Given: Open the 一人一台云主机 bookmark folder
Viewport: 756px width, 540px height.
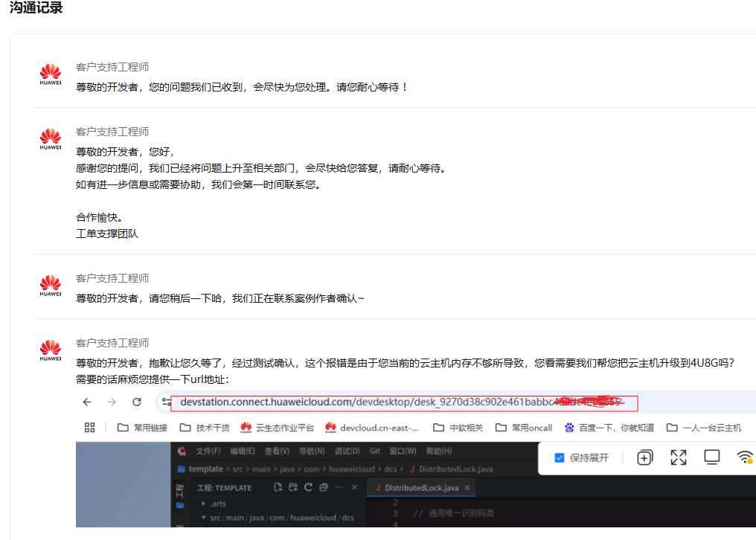Looking at the screenshot, I should 704,428.
